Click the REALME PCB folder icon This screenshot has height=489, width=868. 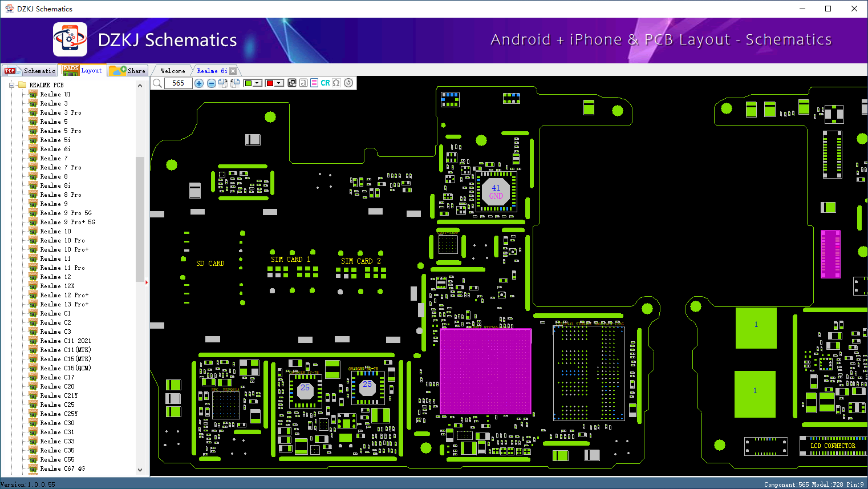[x=22, y=85]
